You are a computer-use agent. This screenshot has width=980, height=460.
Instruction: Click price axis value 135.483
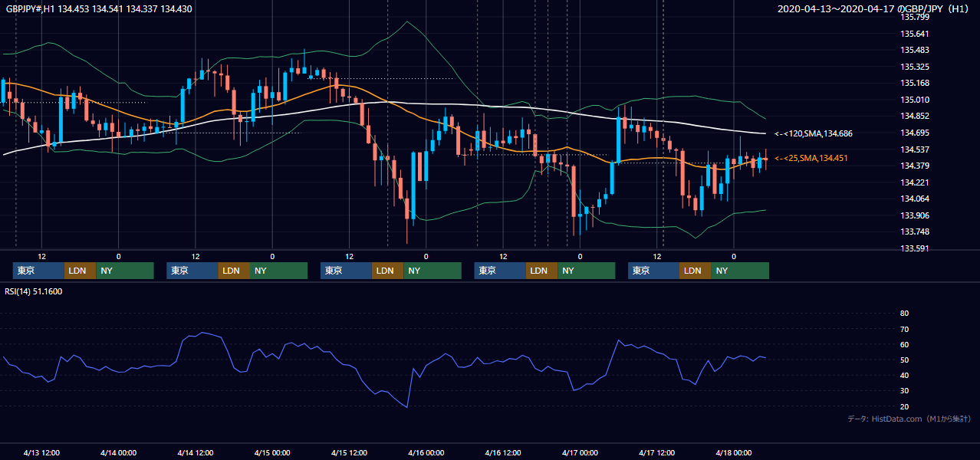915,50
